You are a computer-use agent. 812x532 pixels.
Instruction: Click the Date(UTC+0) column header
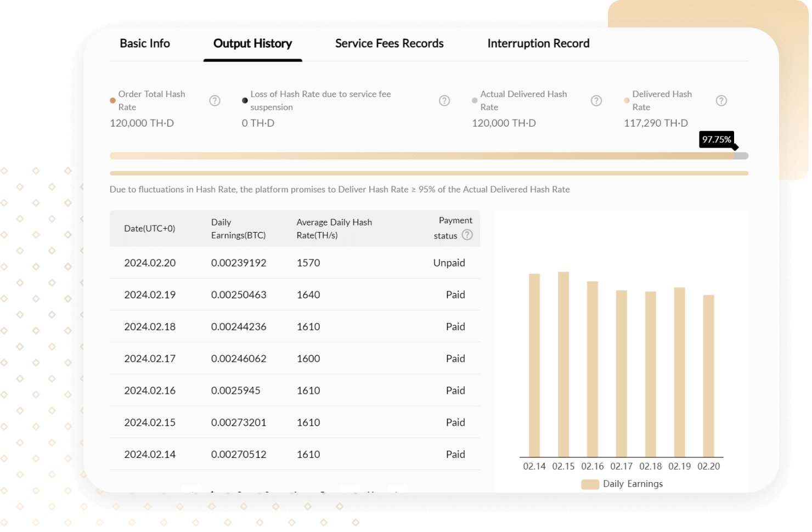150,228
